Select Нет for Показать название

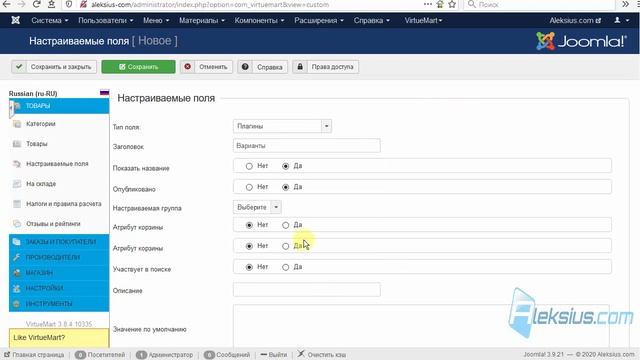pos(249,166)
